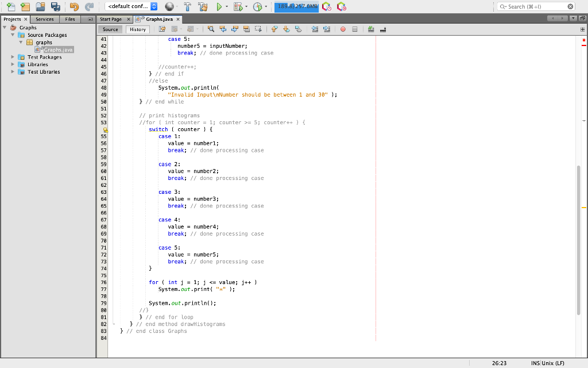Toggle rectangular selection in editor toolbar
Image resolution: width=588 pixels, height=368 pixels.
point(258,29)
